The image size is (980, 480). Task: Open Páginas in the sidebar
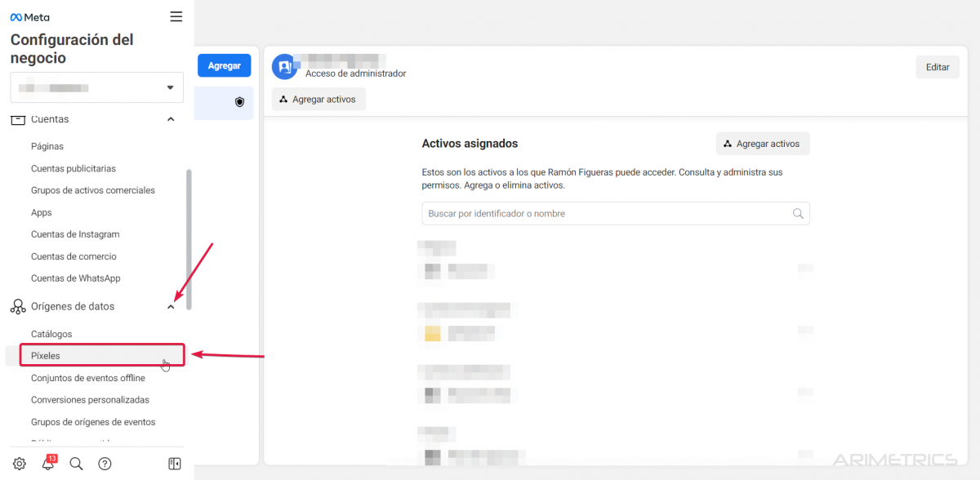coord(47,146)
